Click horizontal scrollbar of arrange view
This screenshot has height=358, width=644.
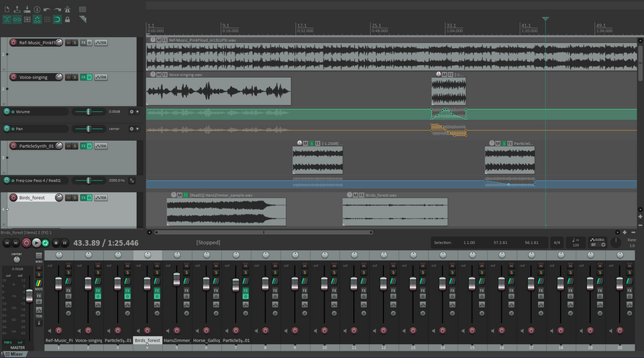(263, 233)
